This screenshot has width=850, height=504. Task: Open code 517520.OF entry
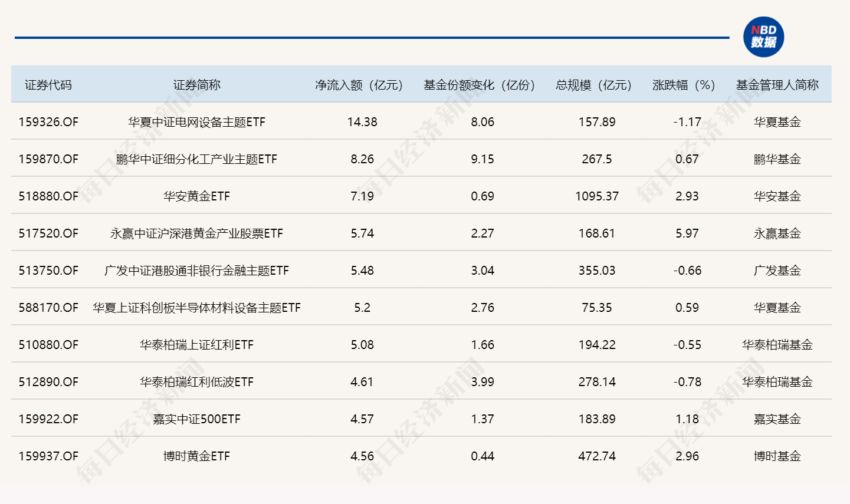(x=48, y=233)
